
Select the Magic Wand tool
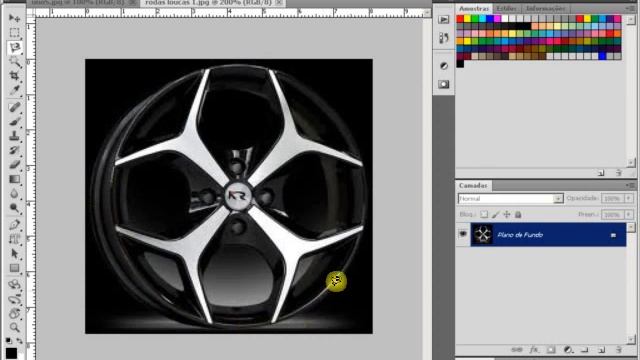pos(14,62)
